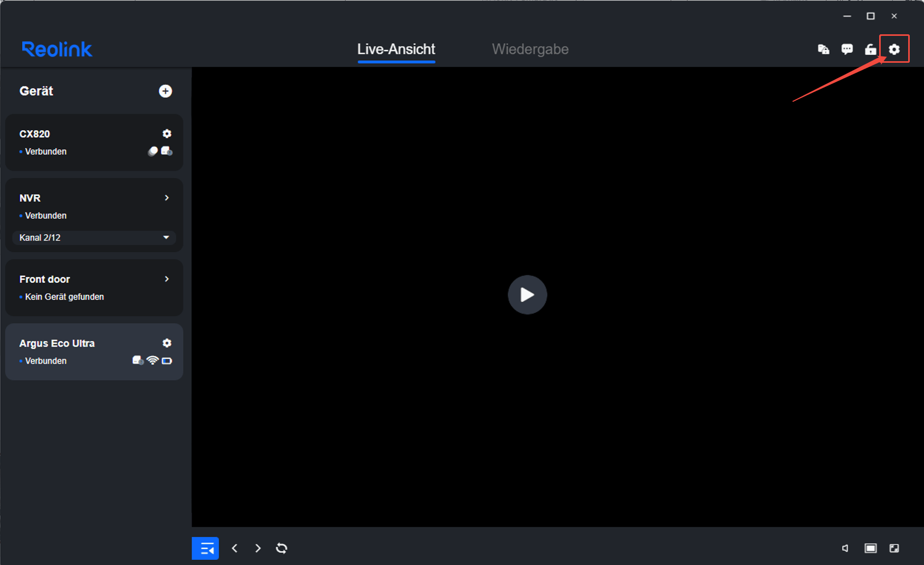Expand the NVR device chevron
The height and width of the screenshot is (565, 924).
pos(167,198)
